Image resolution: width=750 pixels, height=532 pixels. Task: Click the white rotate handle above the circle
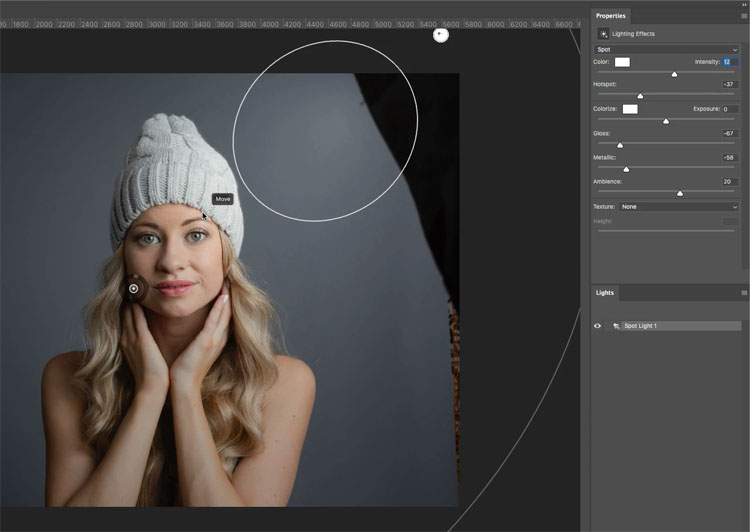(441, 35)
